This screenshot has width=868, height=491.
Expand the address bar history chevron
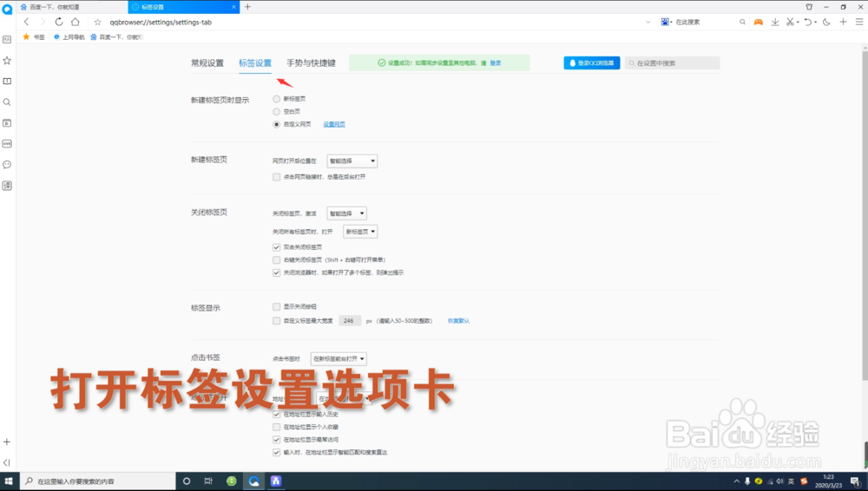[648, 23]
